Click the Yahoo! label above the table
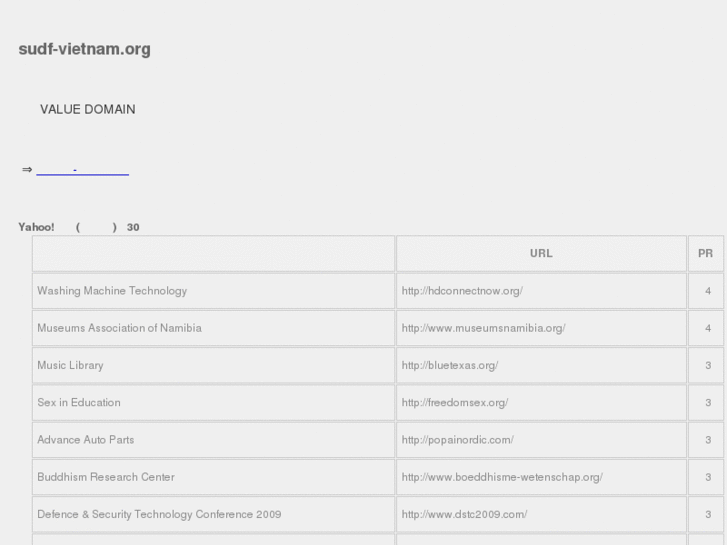727x545 pixels. 36,227
